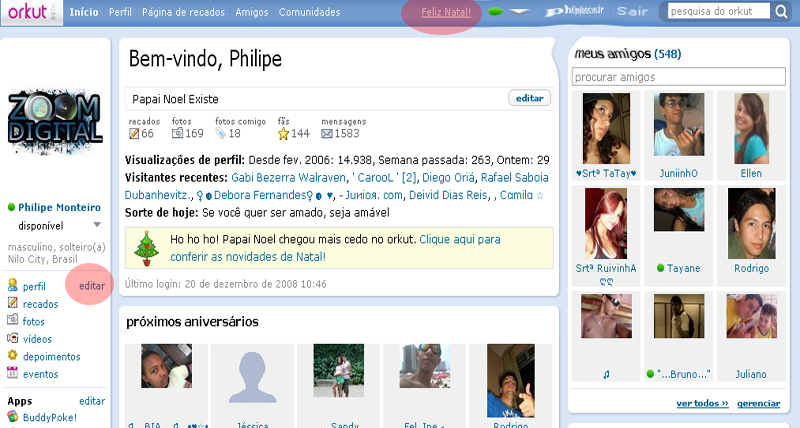This screenshot has width=800, height=428.
Task: Open Rodrigo's birthday photo in aniversários
Action: (511, 381)
